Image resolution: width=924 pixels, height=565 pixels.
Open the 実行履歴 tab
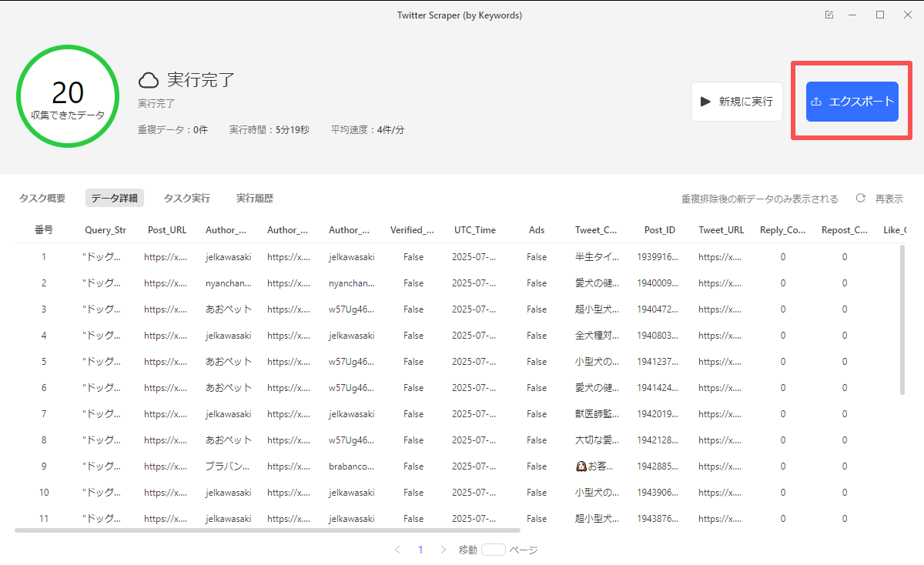[255, 199]
